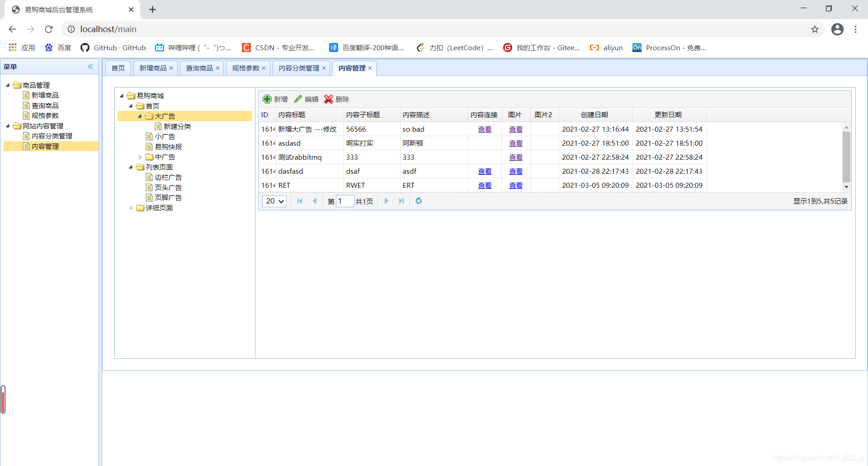Switch to the 内容分类管理 tab
This screenshot has height=466, width=868.
point(299,68)
